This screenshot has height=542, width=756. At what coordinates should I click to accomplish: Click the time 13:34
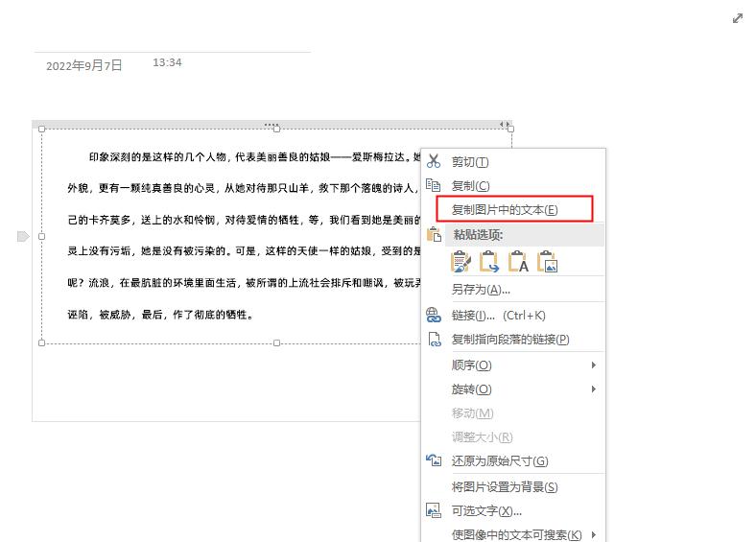click(x=167, y=62)
